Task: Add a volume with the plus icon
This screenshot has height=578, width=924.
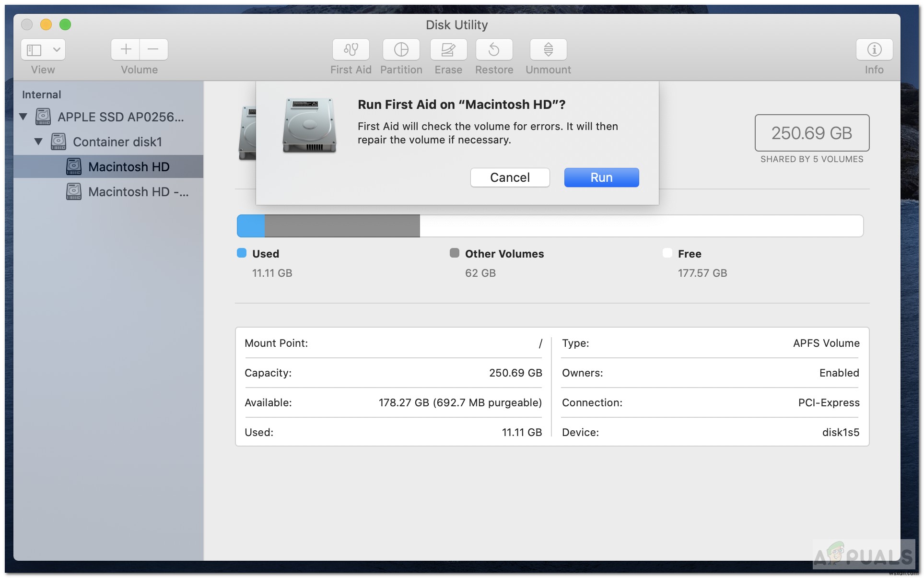Action: pyautogui.click(x=125, y=49)
